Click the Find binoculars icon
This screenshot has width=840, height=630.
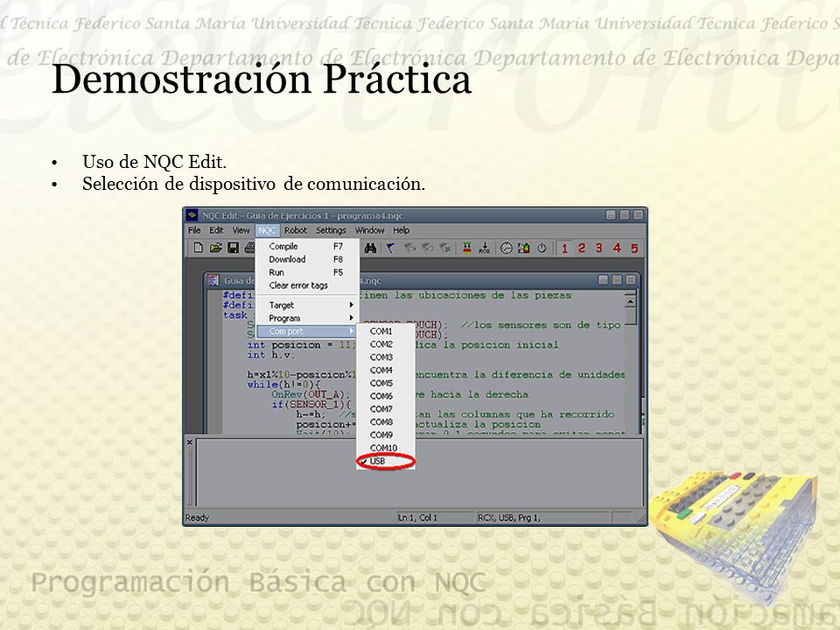tap(370, 248)
